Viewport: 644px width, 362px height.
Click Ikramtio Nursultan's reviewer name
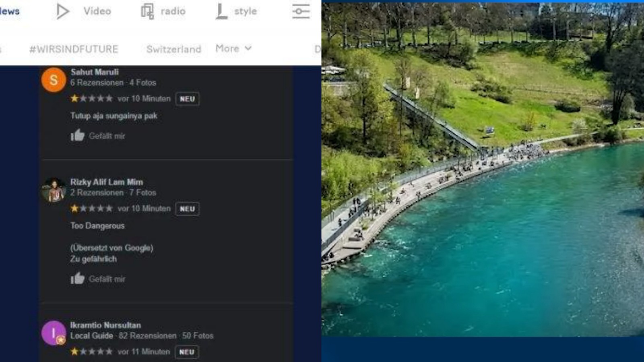click(x=105, y=325)
